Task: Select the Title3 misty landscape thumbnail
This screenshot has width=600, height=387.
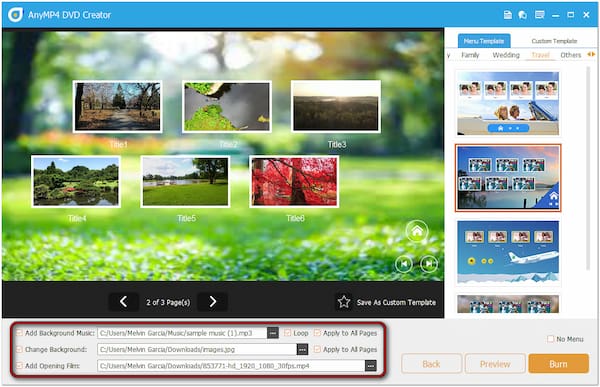Action: [336, 106]
